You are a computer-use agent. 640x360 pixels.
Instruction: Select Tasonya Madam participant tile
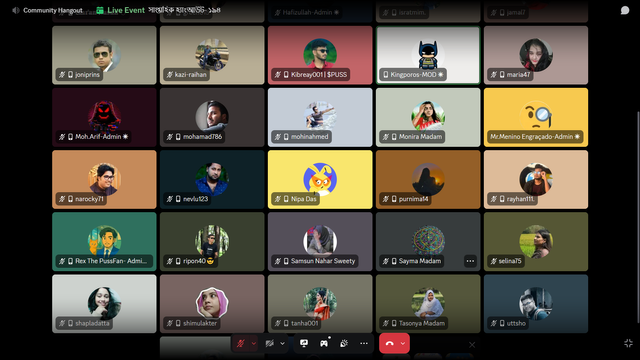(x=428, y=304)
